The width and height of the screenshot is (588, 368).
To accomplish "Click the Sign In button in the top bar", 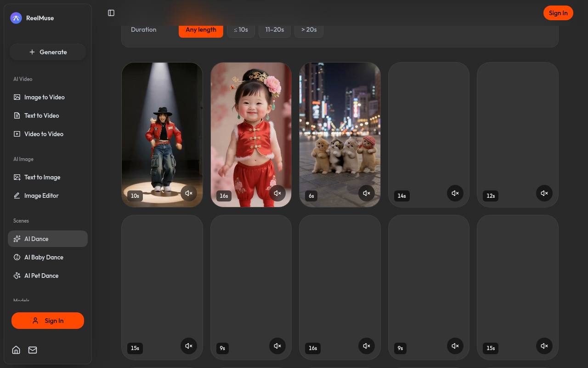I will (558, 13).
